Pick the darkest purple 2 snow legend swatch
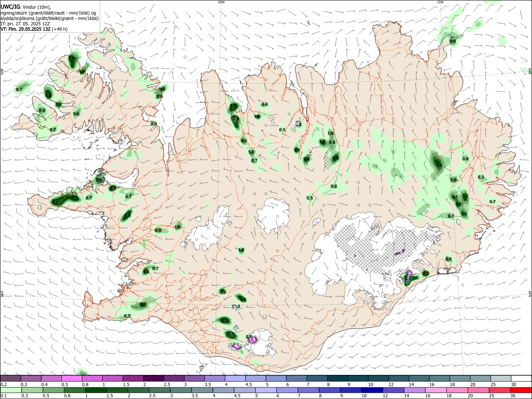532x399 pixels. (x=153, y=379)
